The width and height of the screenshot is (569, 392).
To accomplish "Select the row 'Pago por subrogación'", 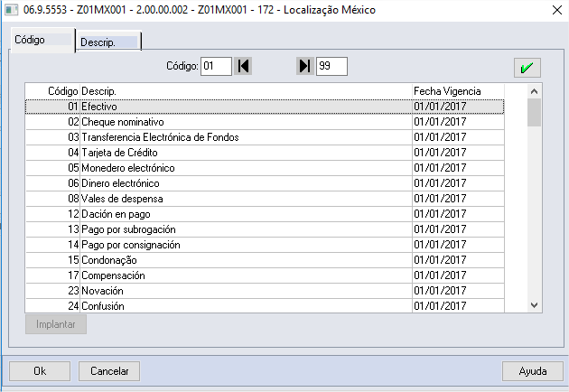I will pyautogui.click(x=265, y=229).
